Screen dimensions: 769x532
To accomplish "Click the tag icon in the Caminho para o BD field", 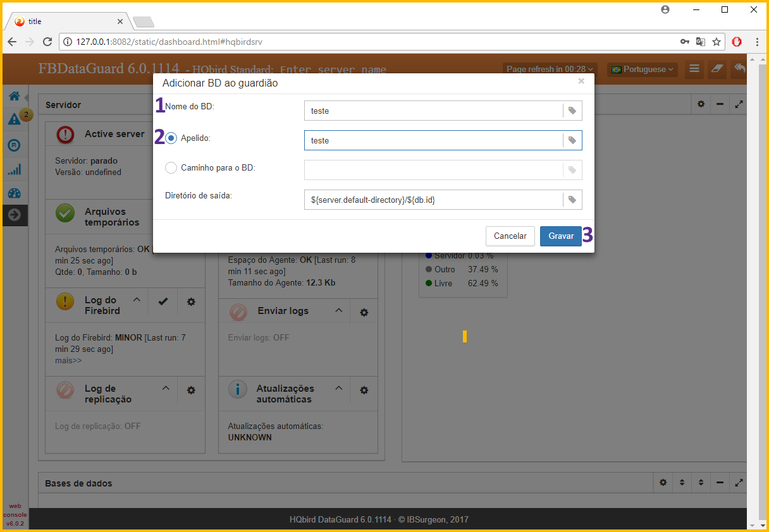I will (x=572, y=170).
